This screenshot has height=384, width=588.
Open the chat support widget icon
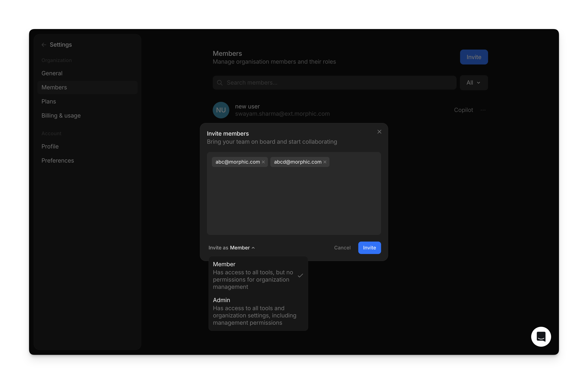coord(541,337)
